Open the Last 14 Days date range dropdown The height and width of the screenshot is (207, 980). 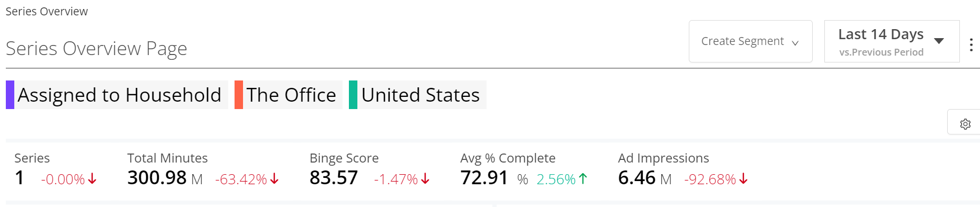(x=892, y=41)
